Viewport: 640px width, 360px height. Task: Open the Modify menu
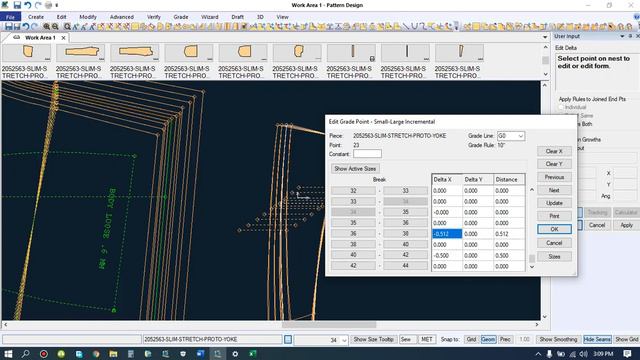[x=88, y=17]
